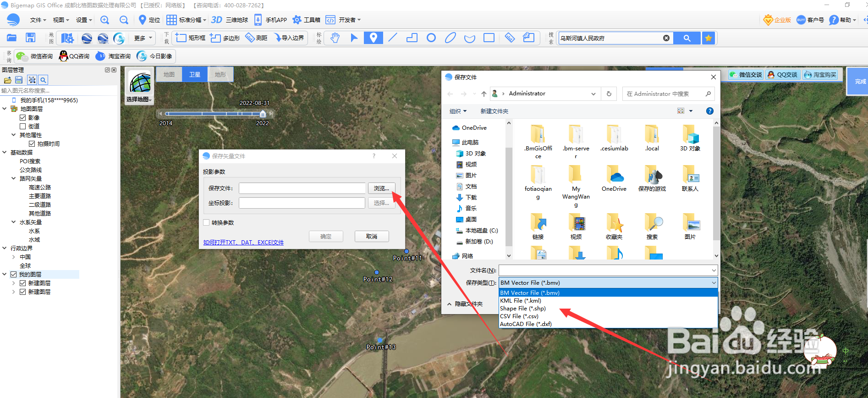Open the 如何打开TXT、DAT、EXCEL文件 link

243,242
